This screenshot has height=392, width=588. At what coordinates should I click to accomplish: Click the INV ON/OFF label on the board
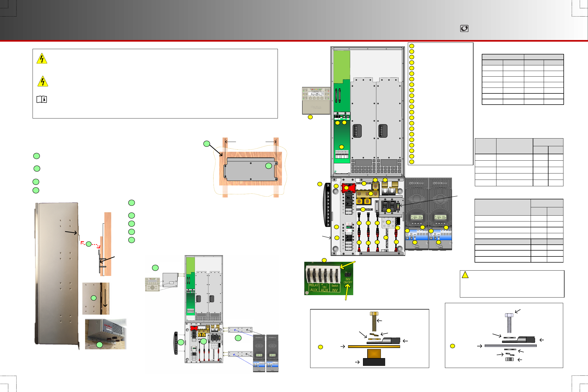pos(348,281)
